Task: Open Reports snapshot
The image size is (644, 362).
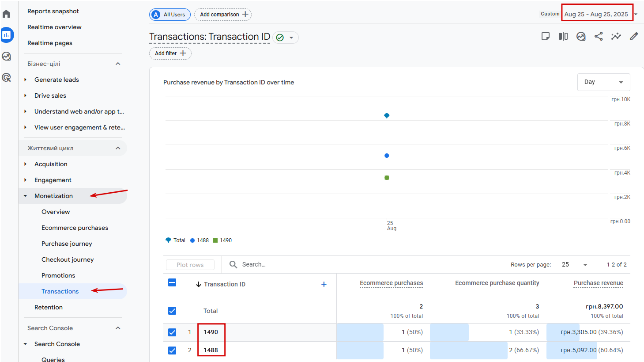Action: click(53, 11)
